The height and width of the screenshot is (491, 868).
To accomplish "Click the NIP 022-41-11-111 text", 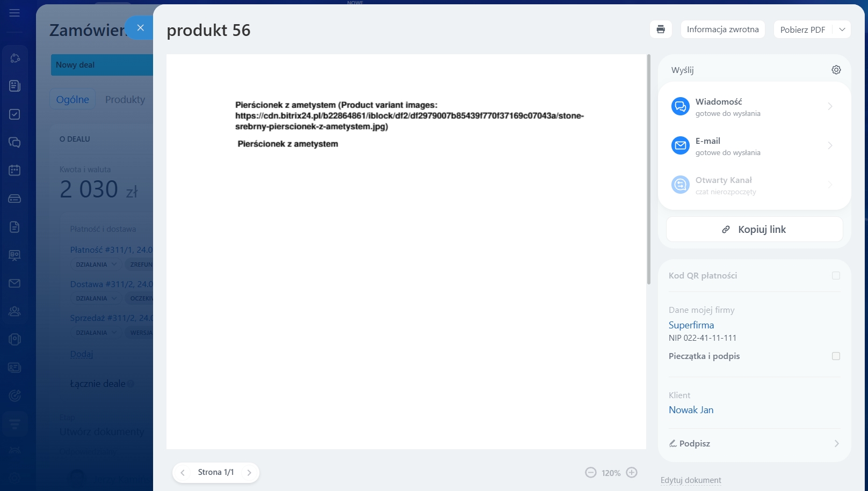I will coord(703,338).
